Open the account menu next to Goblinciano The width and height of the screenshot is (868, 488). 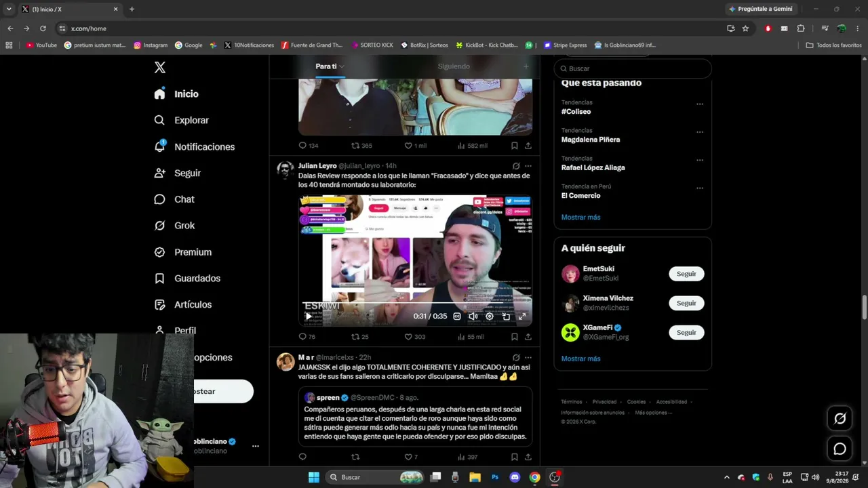pyautogui.click(x=256, y=446)
